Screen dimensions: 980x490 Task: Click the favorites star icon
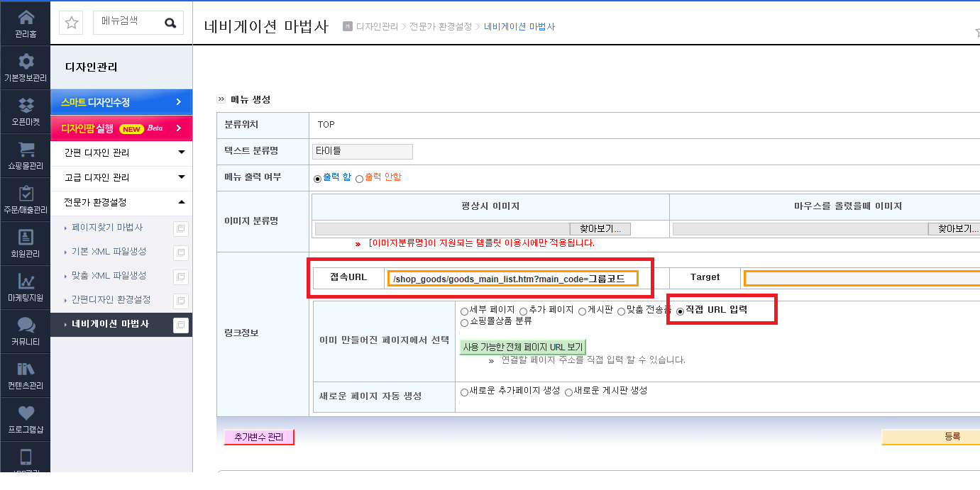click(72, 23)
